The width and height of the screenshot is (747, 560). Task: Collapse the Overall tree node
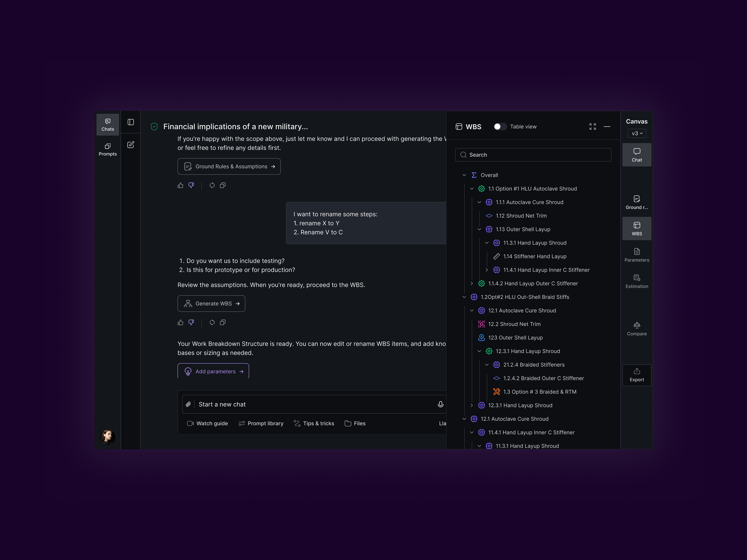pyautogui.click(x=464, y=175)
